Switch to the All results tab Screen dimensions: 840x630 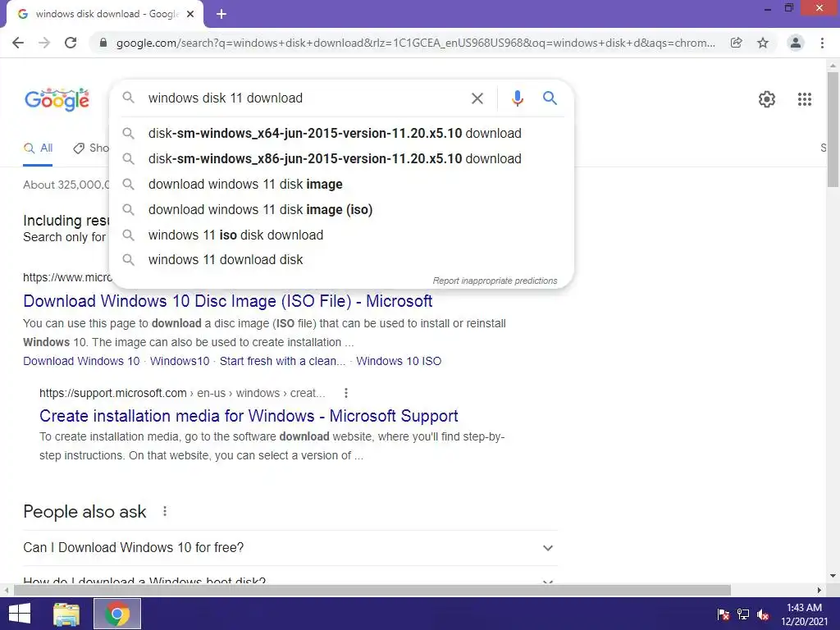(38, 148)
